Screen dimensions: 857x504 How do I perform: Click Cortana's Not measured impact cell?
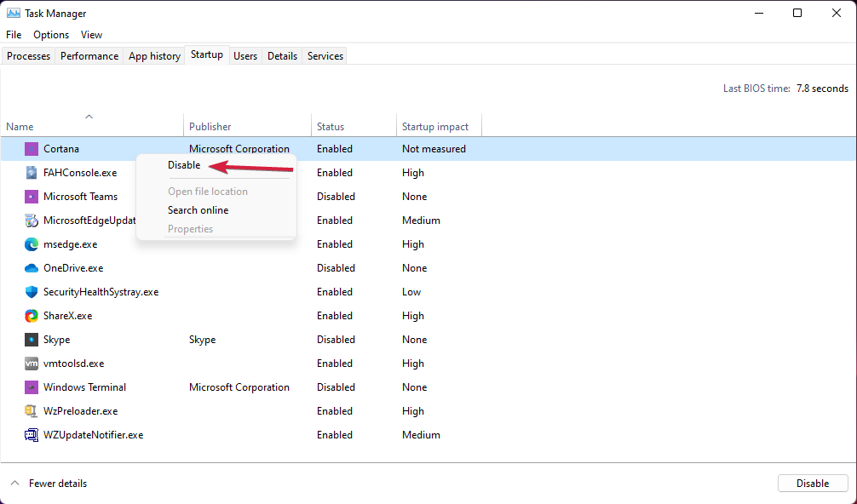tap(434, 148)
